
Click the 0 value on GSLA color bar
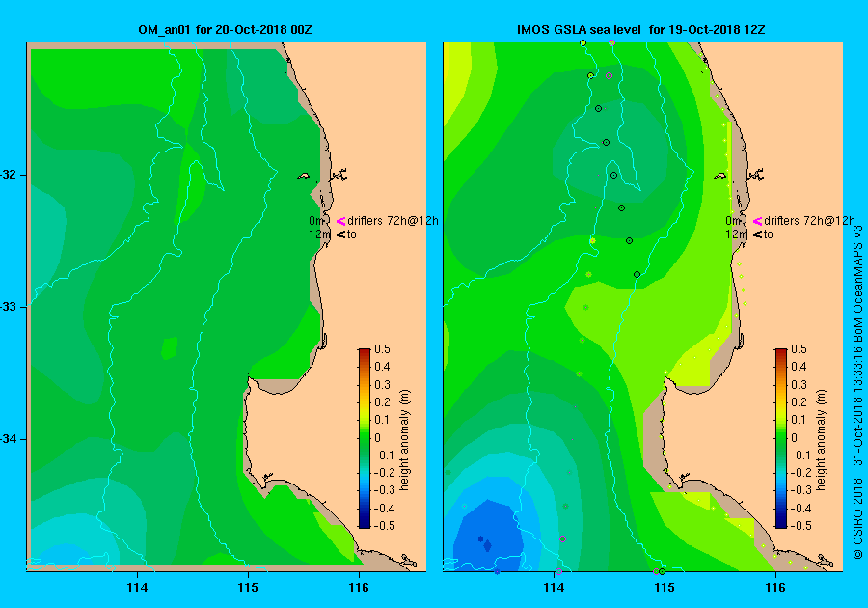coord(795,437)
